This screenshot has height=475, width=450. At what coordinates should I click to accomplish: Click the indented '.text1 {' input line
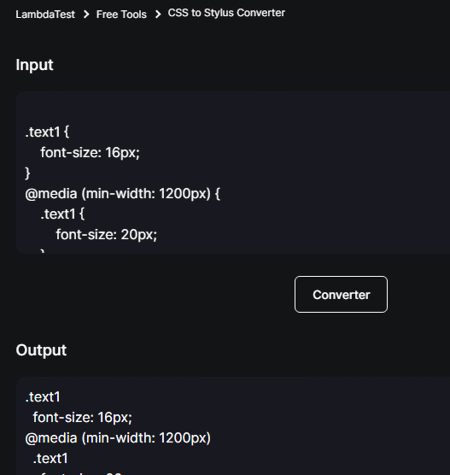tap(62, 214)
